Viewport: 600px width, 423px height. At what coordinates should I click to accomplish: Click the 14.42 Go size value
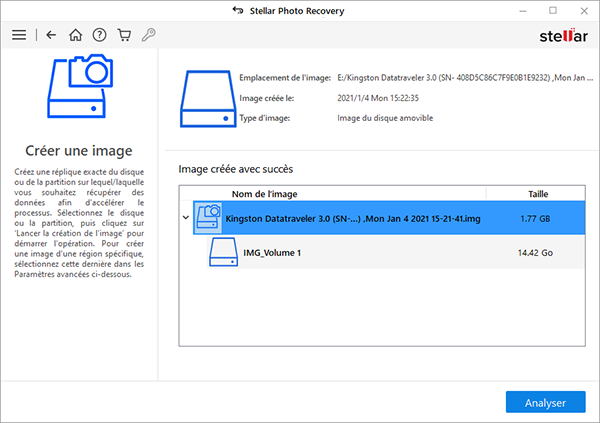coord(535,253)
